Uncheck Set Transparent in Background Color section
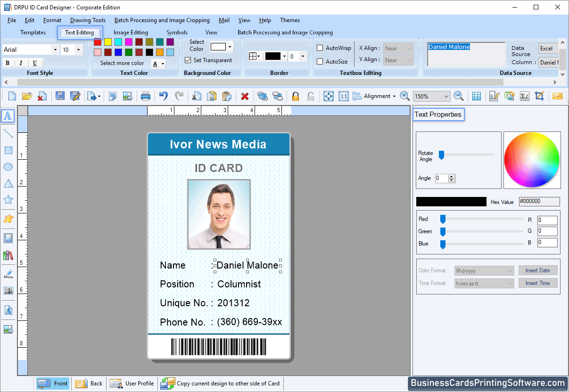The image size is (569, 392). (x=187, y=60)
